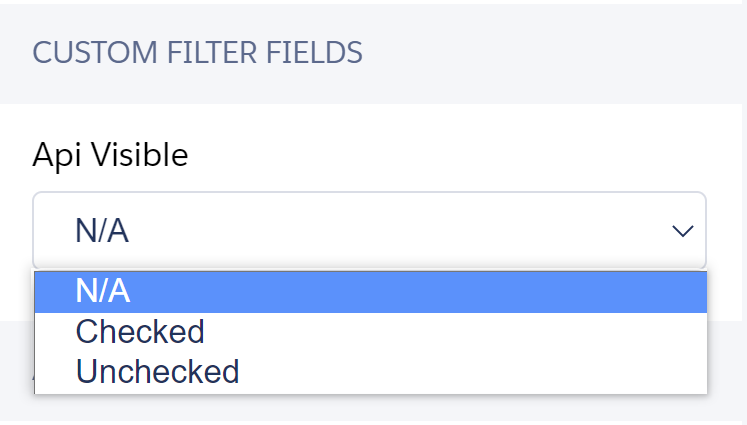
Task: Click the Api Visible select box border area
Action: click(x=369, y=194)
